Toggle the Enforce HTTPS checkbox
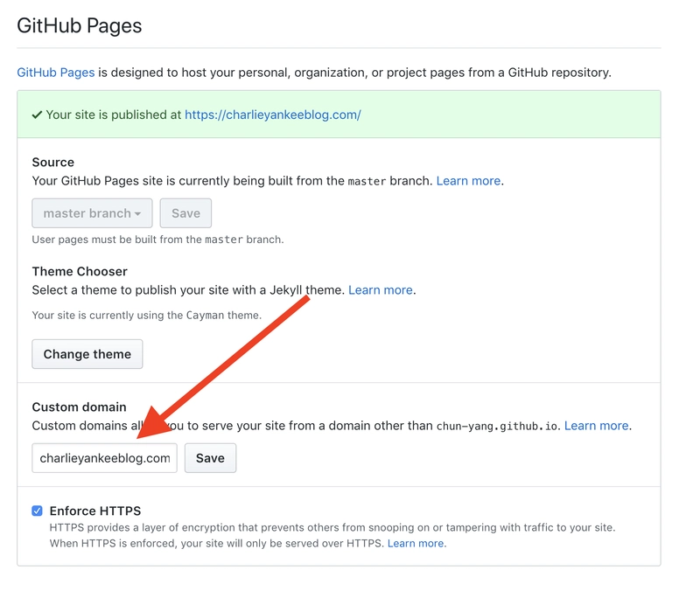 coord(37,511)
